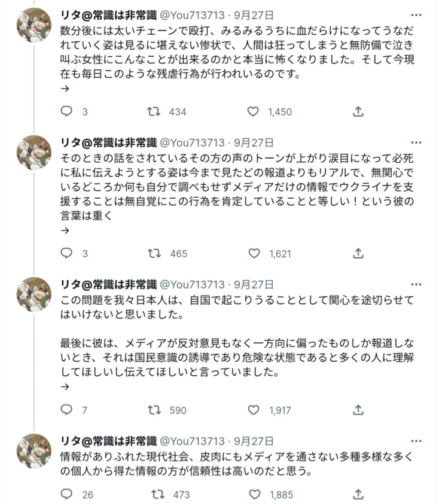Open @You713713 handle on first tweet
The image size is (439, 504).
coord(192,15)
